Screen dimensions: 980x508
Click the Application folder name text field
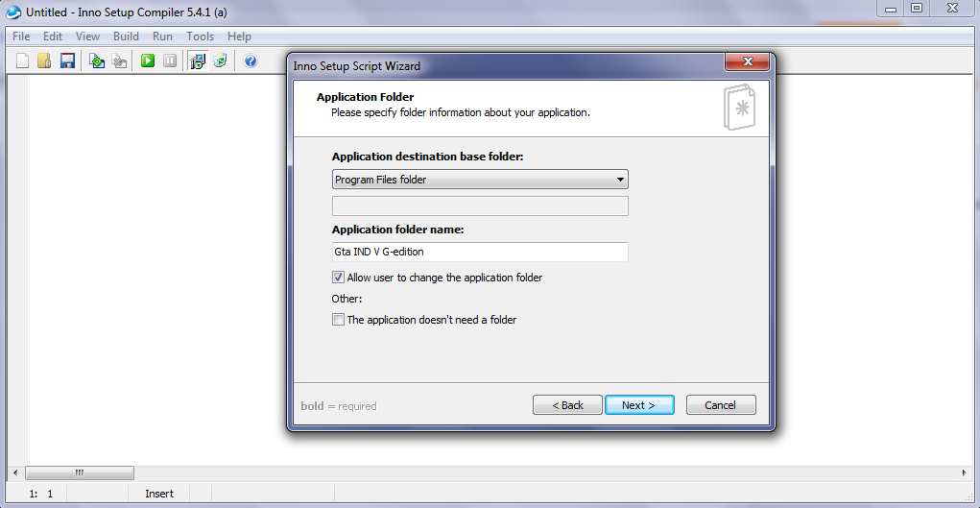point(480,252)
